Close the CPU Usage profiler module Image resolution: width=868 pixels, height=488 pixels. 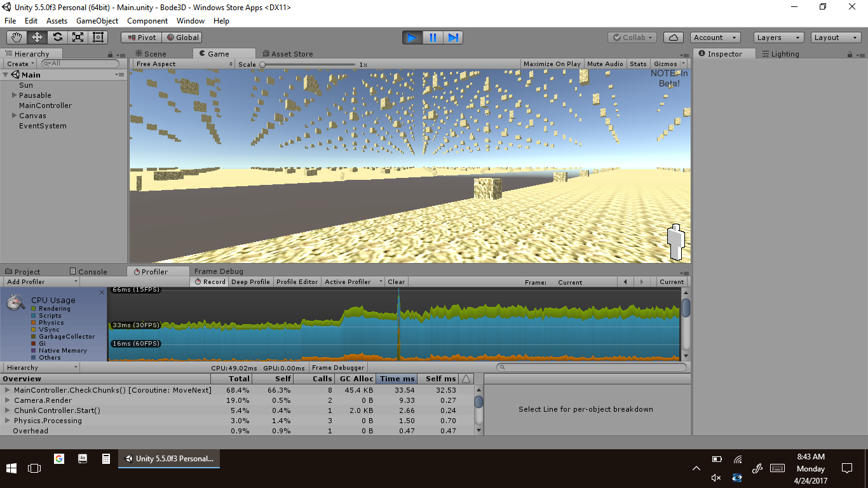click(x=102, y=292)
